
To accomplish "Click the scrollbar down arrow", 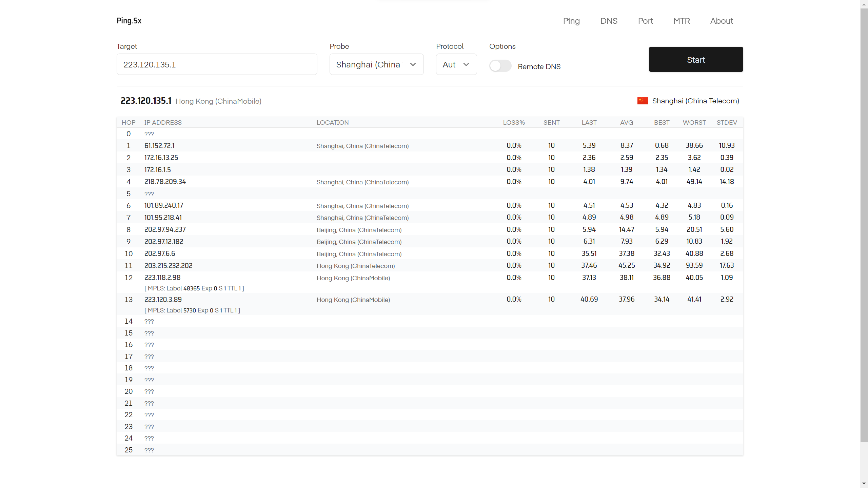I will [864, 484].
